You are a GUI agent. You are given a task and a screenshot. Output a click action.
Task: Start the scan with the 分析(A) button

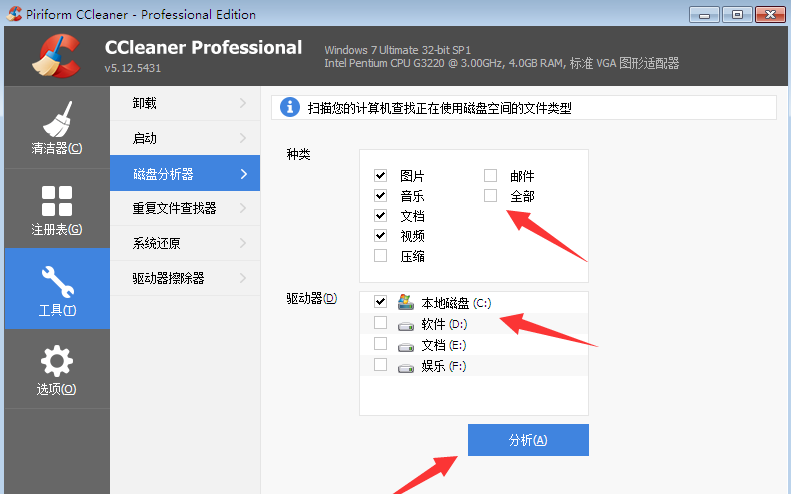point(528,440)
